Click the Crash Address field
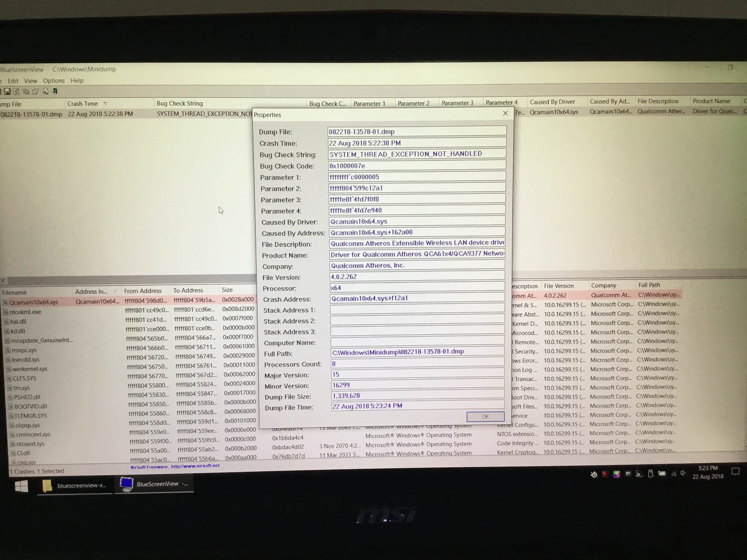Viewport: 747px width, 560px height. click(x=417, y=298)
